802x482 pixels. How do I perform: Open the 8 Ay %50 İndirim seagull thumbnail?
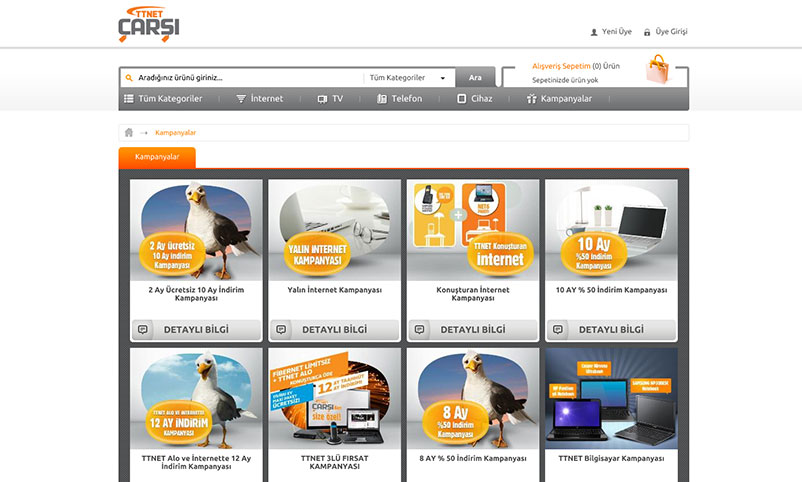coord(473,399)
